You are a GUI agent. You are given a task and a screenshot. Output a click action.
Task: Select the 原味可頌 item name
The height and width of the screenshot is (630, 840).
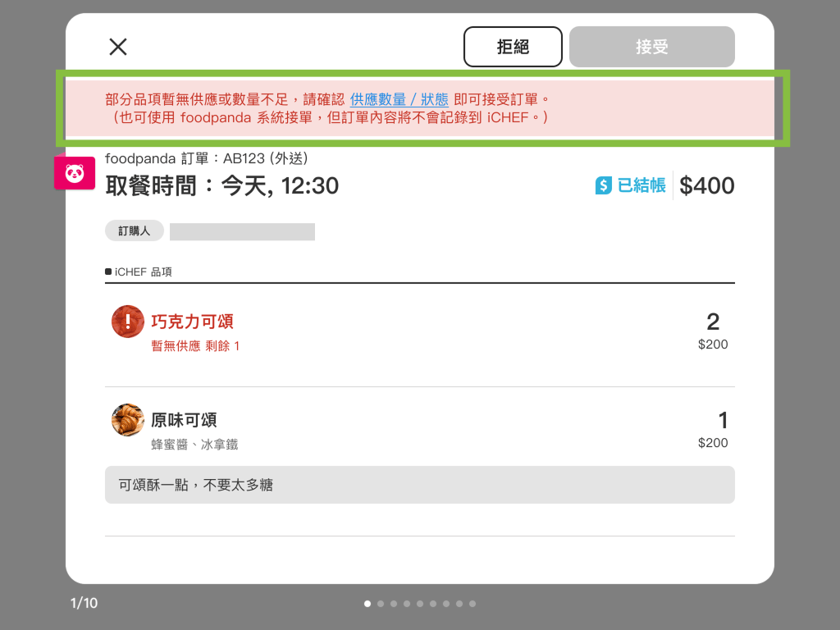coord(184,420)
